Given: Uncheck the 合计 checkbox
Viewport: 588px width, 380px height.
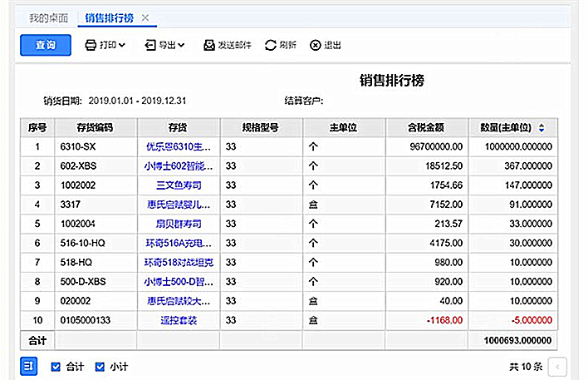Looking at the screenshot, I should coord(56,367).
